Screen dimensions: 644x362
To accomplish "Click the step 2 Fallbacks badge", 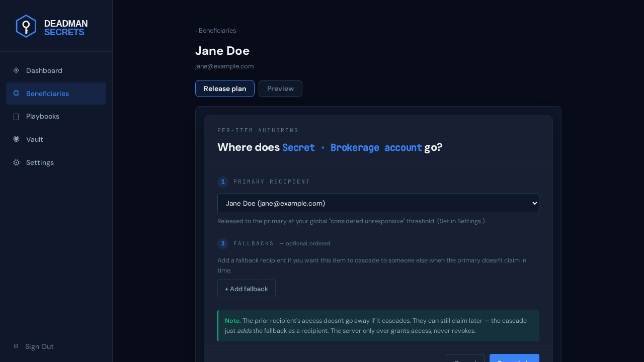I will pyautogui.click(x=223, y=243).
